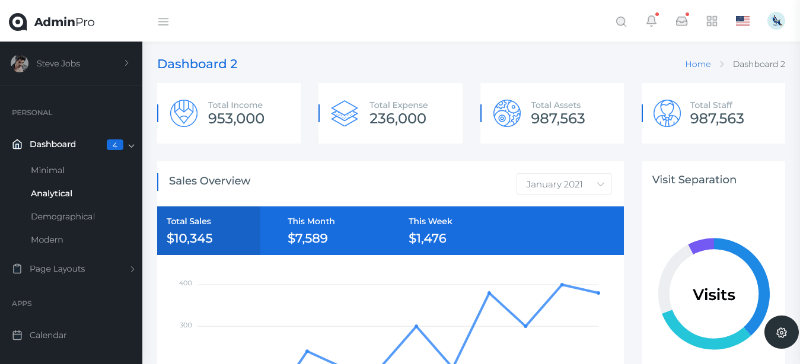Open the apps grid icon
Screen dimensions: 800x364
click(712, 21)
